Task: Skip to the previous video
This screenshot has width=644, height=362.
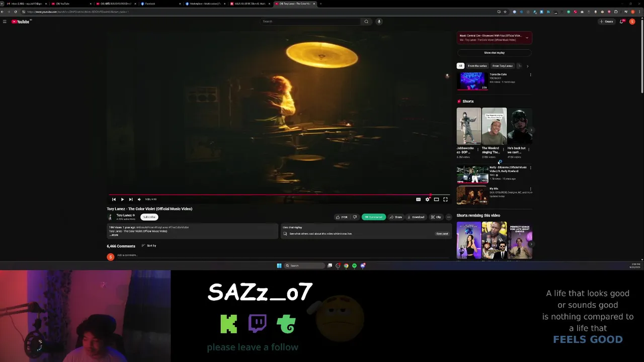Action: (114, 200)
